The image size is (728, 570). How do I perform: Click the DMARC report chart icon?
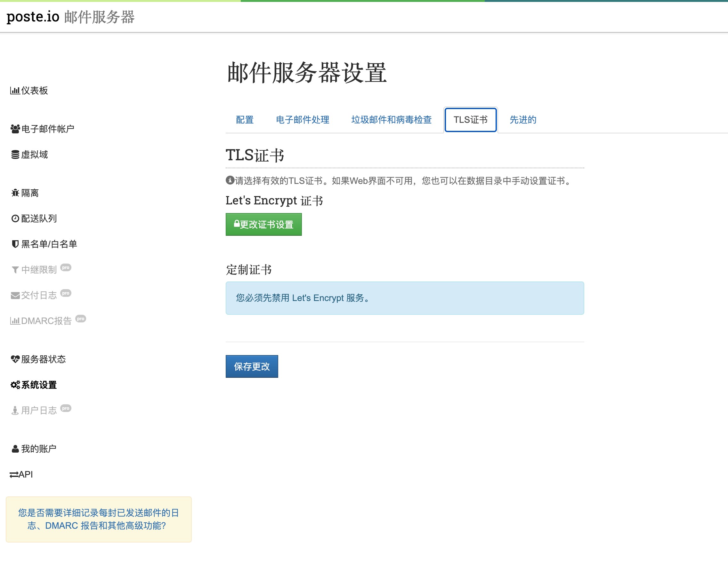tap(15, 321)
